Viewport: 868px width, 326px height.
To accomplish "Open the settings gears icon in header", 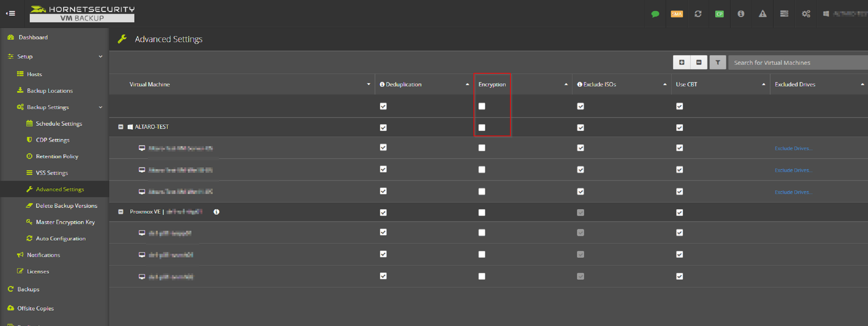I will (x=806, y=14).
